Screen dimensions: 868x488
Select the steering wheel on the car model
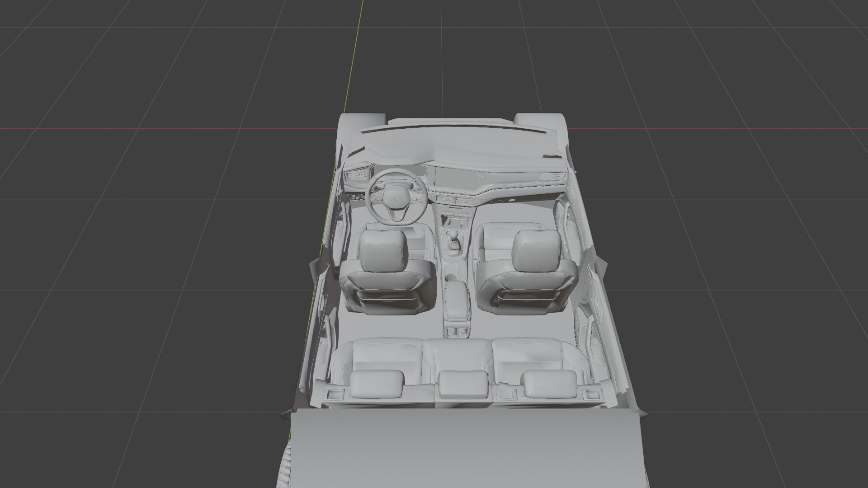(x=397, y=197)
